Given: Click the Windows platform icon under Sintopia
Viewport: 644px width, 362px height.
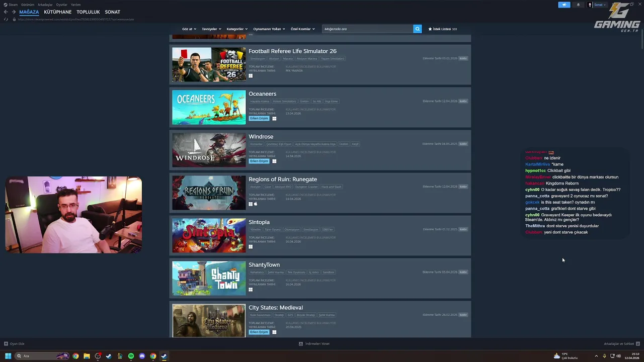Looking at the screenshot, I should tap(251, 247).
